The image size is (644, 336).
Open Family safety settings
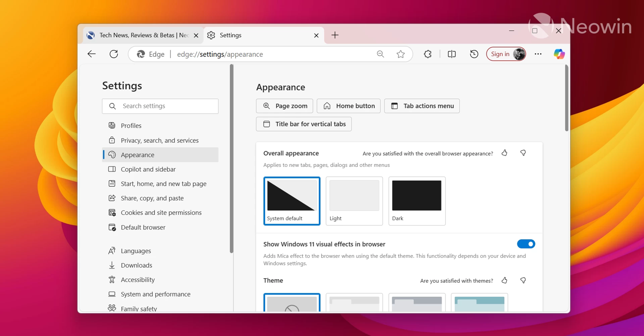click(160, 308)
